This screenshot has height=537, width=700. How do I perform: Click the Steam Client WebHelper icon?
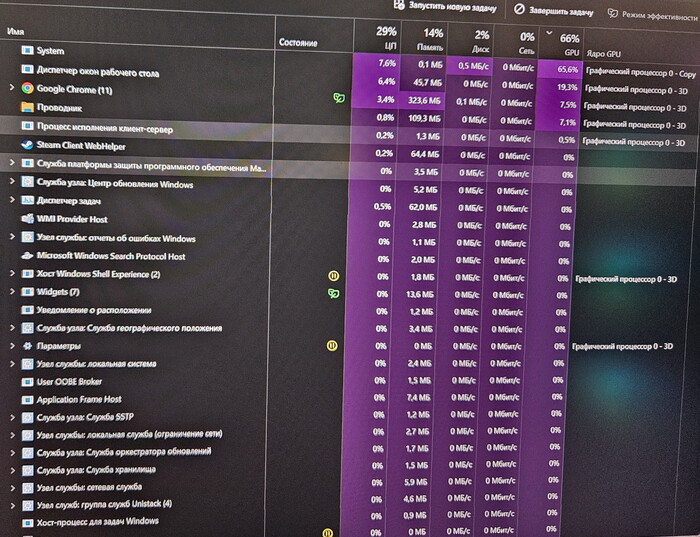click(x=27, y=145)
